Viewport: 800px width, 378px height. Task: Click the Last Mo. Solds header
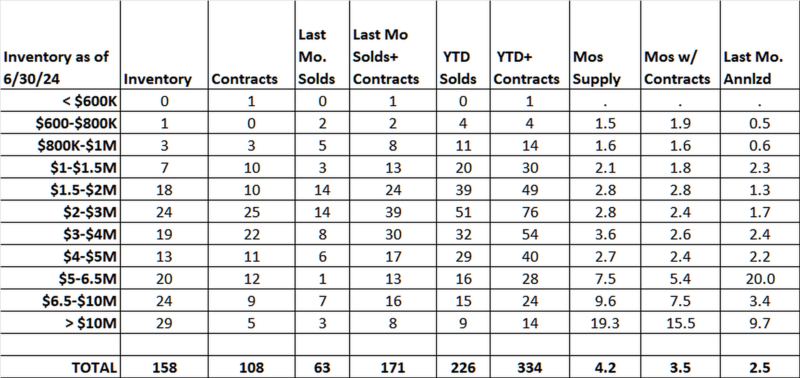point(317,57)
